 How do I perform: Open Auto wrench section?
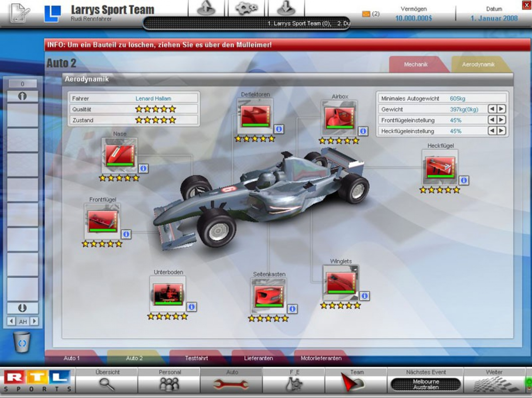232,381
